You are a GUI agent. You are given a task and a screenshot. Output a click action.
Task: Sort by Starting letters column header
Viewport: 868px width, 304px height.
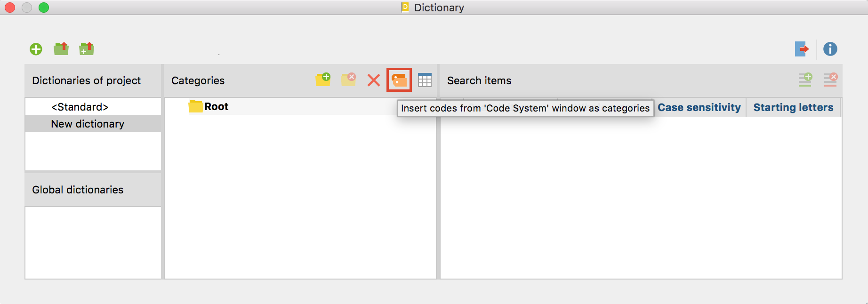tap(793, 107)
